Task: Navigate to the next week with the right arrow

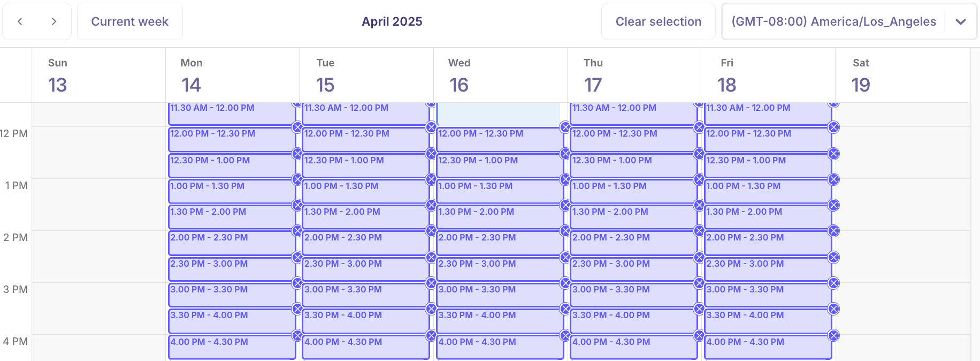Action: point(53,21)
